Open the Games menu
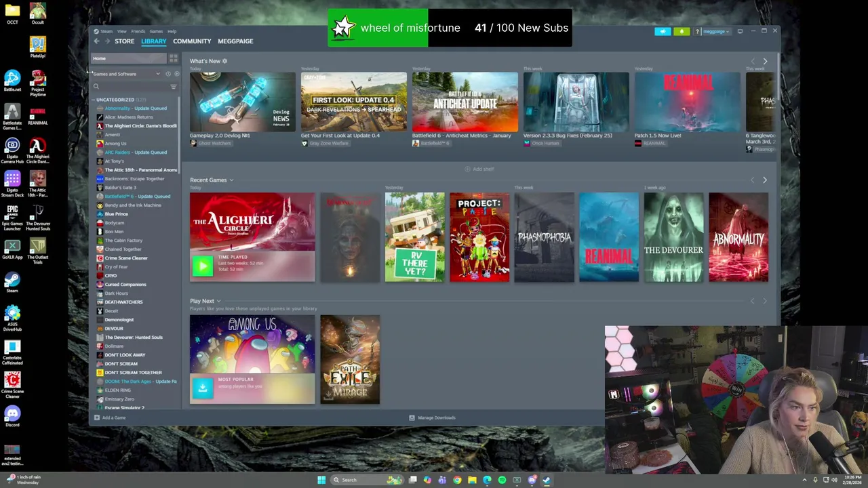 coord(156,31)
